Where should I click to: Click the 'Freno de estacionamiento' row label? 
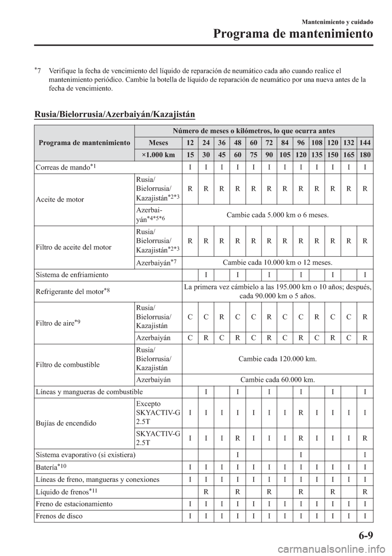point(74,504)
